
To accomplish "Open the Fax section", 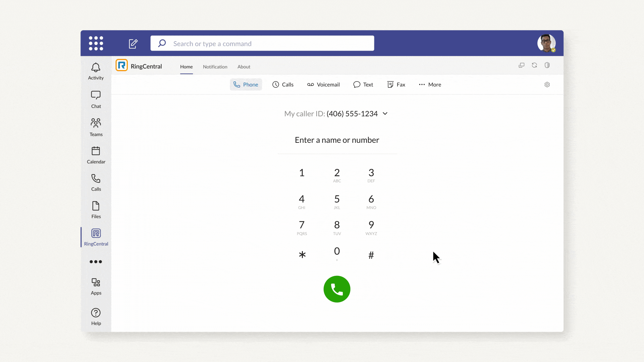I will (396, 84).
